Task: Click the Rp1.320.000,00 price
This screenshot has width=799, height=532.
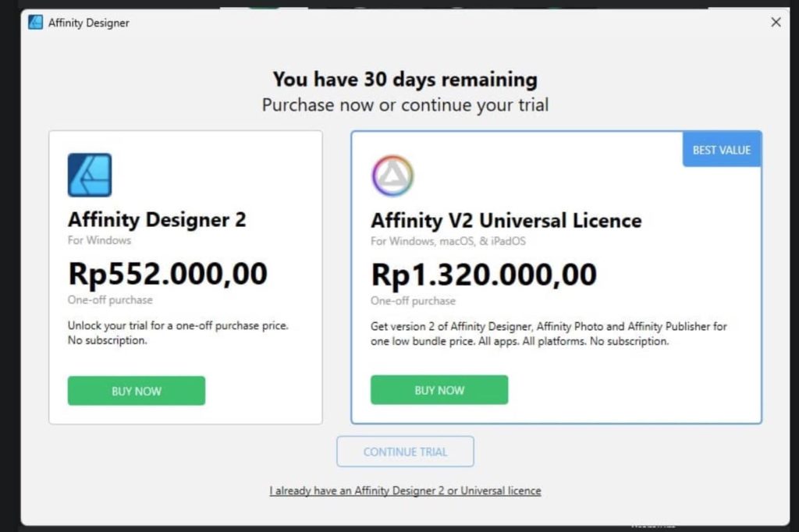Action: click(x=484, y=275)
